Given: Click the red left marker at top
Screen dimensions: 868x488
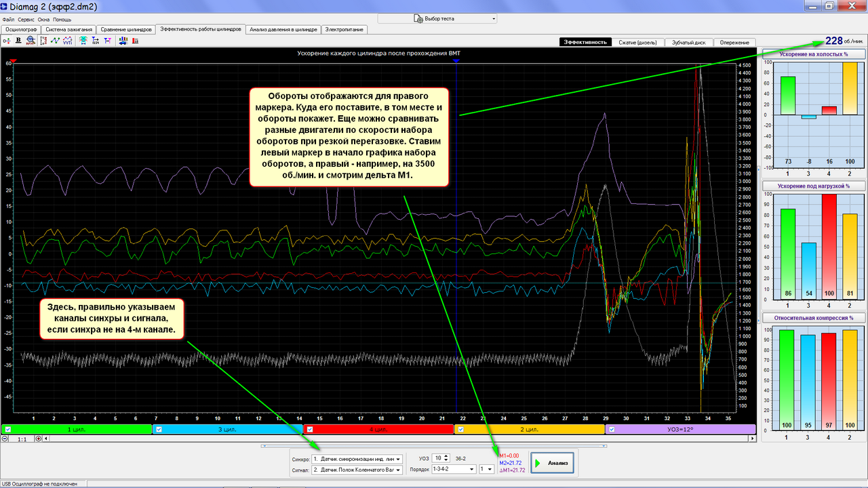Looking at the screenshot, I should point(14,61).
